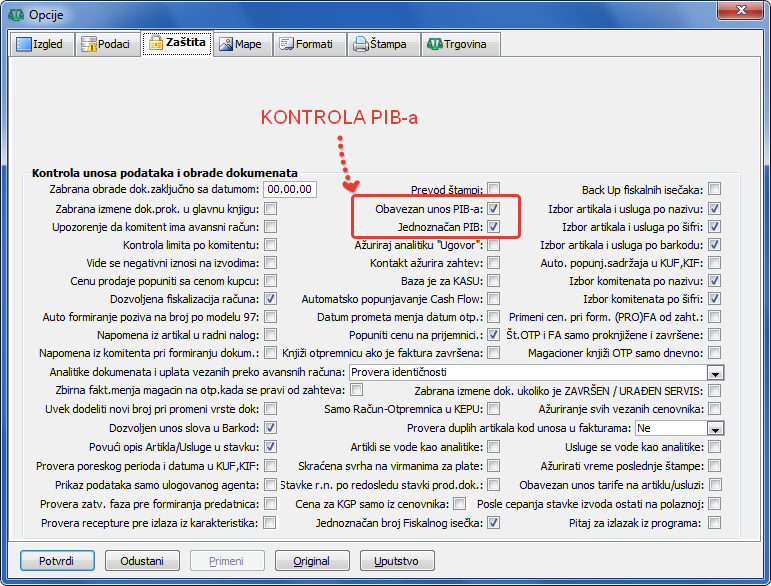Click the Opcije window title icon
The height and width of the screenshot is (586, 771).
[15, 14]
